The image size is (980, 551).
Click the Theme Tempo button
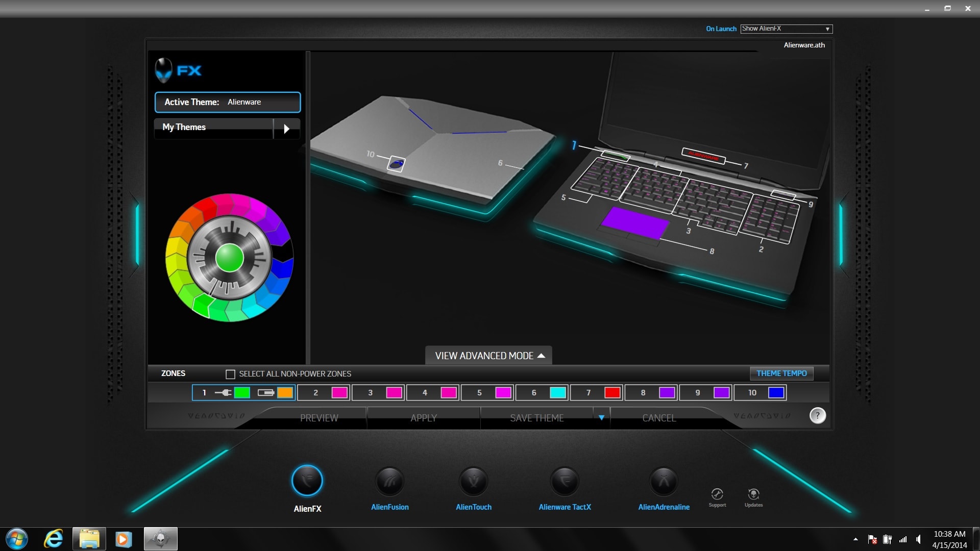point(781,373)
